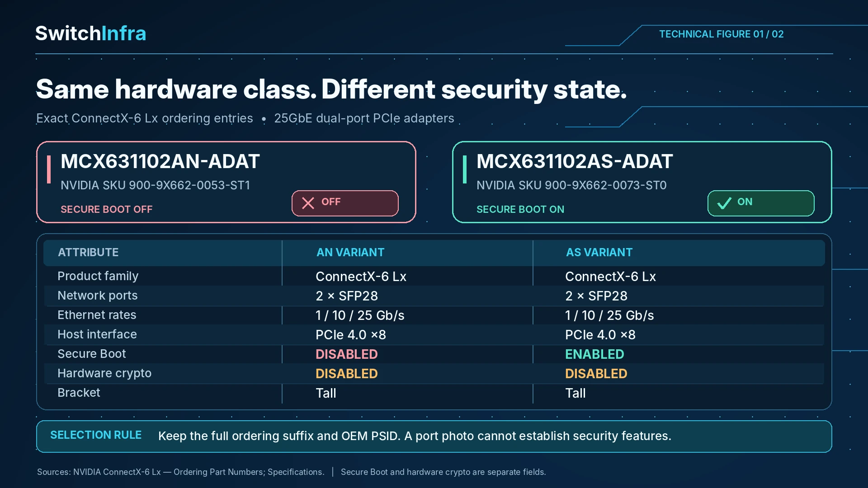Click AS variant Tall bracket cell
The height and width of the screenshot is (488, 868).
coord(576,393)
